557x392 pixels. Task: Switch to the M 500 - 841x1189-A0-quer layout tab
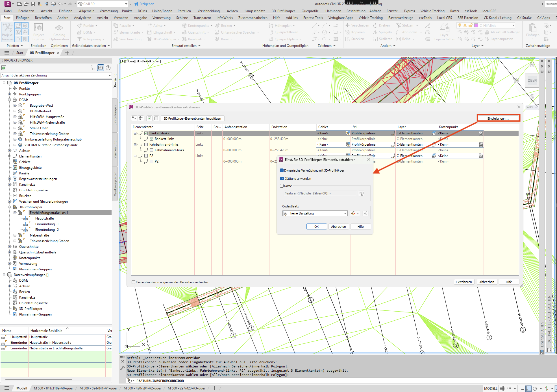(x=53, y=388)
